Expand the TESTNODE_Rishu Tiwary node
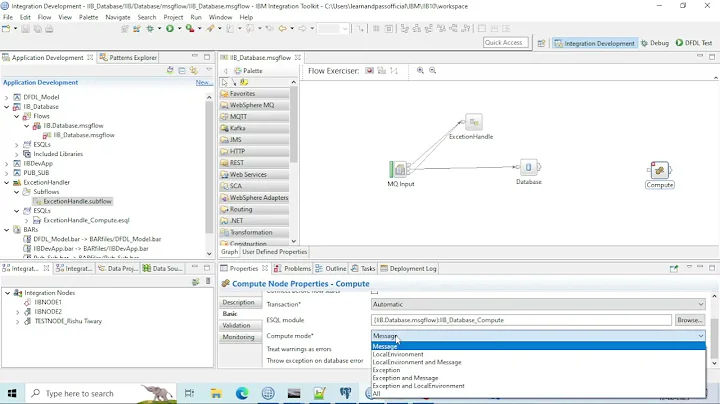The height and width of the screenshot is (404, 720). tap(17, 321)
